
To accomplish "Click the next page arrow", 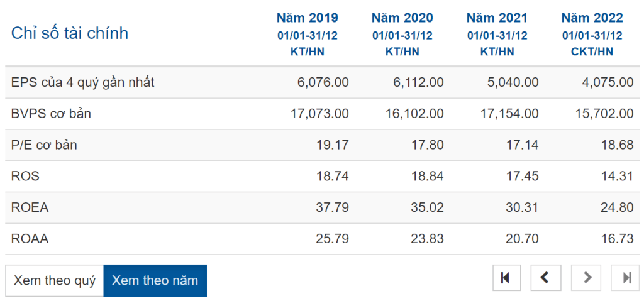I will point(586,278).
